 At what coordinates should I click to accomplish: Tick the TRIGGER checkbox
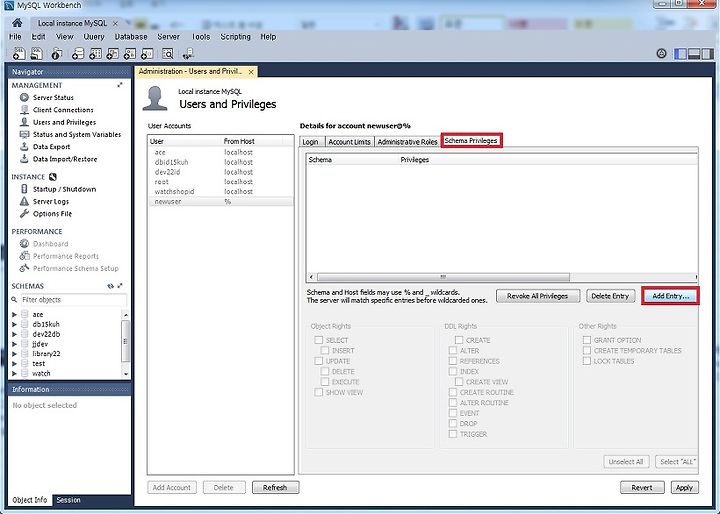point(453,434)
